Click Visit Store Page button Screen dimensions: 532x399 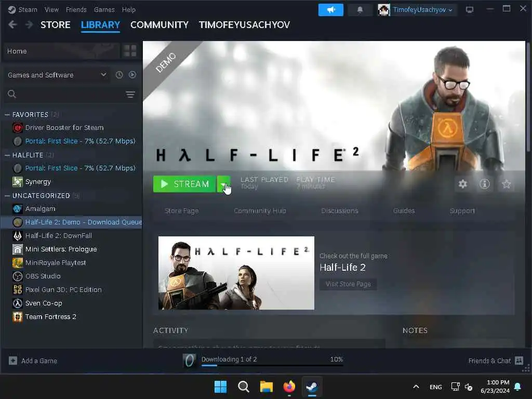tap(348, 284)
